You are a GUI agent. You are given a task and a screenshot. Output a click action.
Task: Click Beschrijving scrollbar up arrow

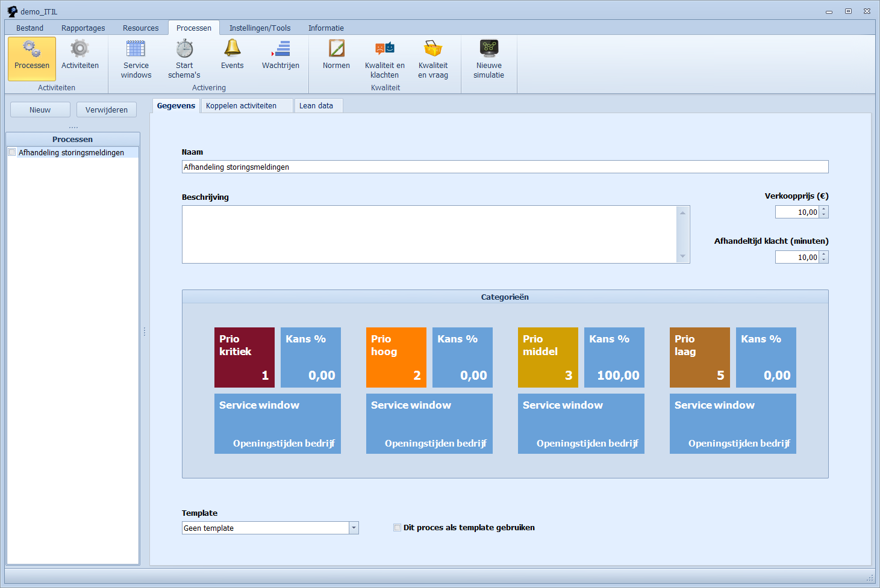pos(682,212)
